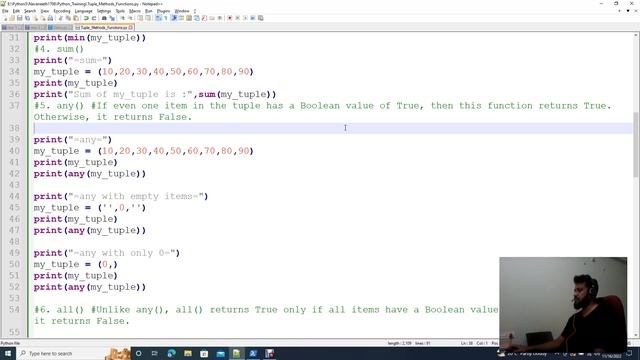The height and width of the screenshot is (360, 640).
Task: Open the Search menu
Action: click(30, 11)
